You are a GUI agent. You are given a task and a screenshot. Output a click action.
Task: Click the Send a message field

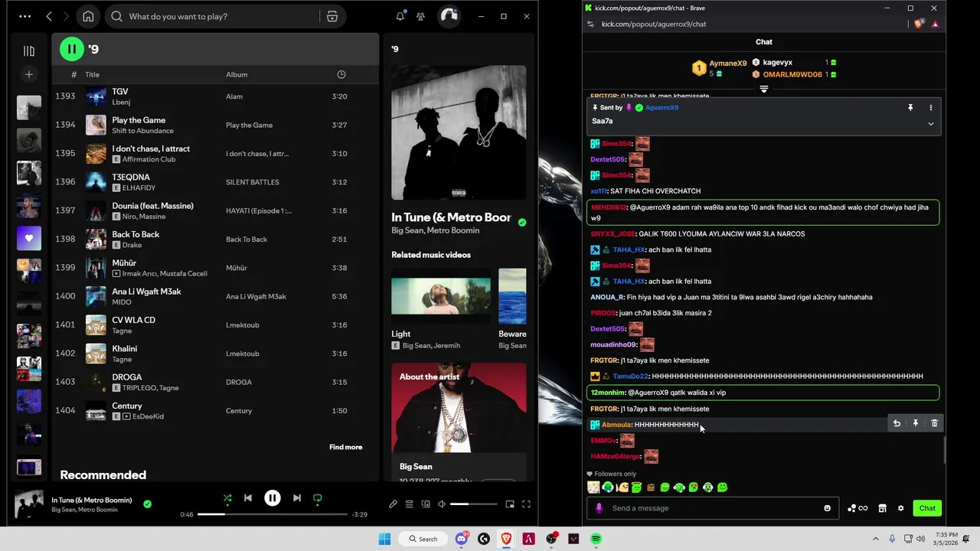coord(712,508)
